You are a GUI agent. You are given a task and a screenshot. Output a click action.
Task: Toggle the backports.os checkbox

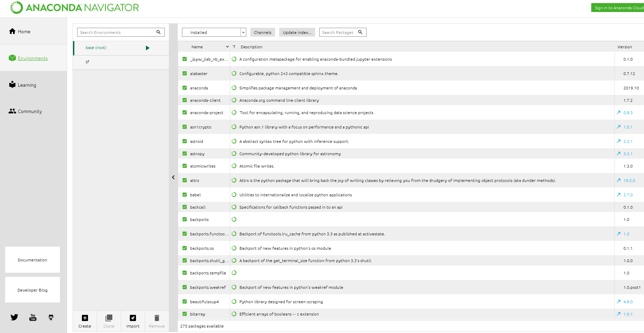pos(185,248)
